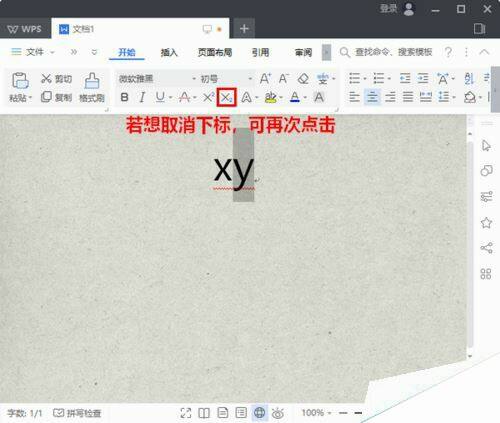Click Chinese layout A icon

tap(443, 79)
